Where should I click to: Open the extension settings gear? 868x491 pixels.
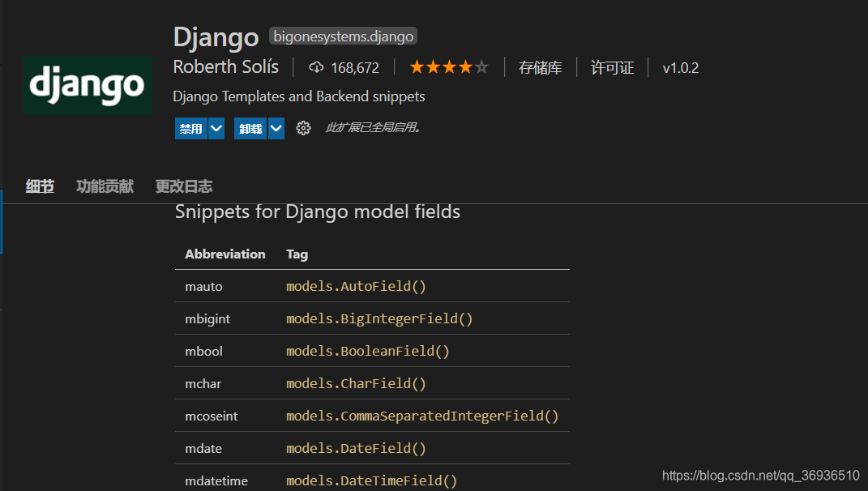click(x=303, y=129)
